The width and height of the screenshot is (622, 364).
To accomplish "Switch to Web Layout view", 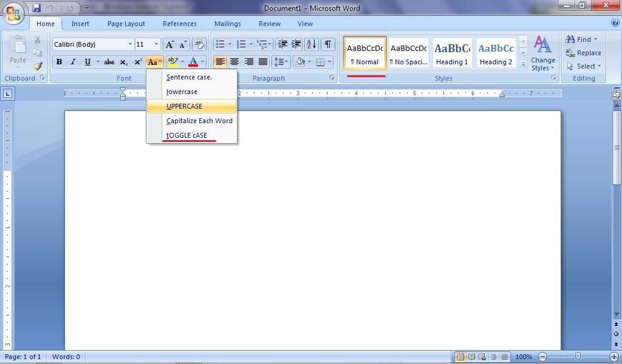I will 482,357.
